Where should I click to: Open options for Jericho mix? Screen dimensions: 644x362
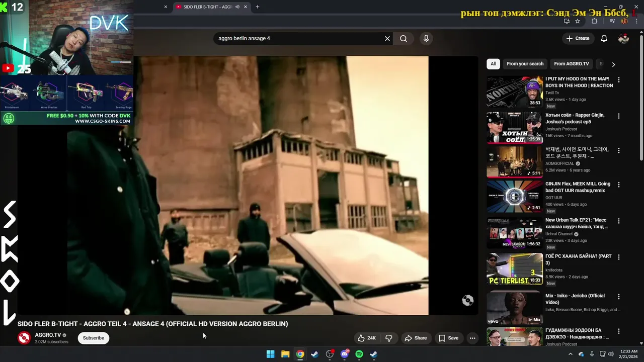pyautogui.click(x=619, y=297)
